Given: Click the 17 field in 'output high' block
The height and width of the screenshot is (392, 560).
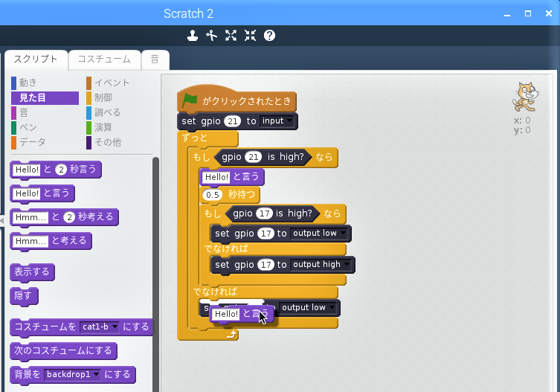Looking at the screenshot, I should pos(265,264).
